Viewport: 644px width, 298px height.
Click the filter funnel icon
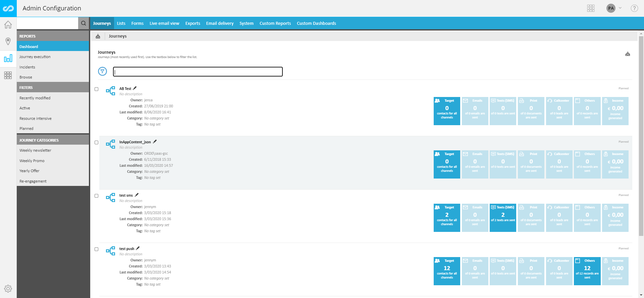pyautogui.click(x=102, y=71)
